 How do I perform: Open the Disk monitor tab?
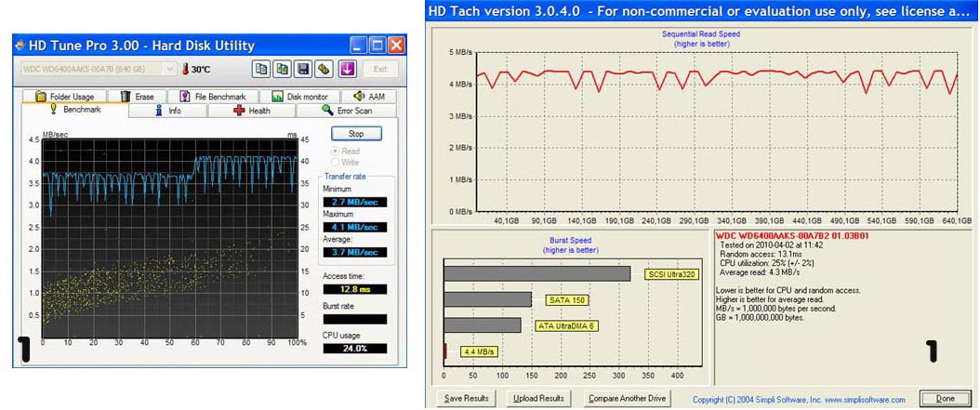pyautogui.click(x=298, y=97)
